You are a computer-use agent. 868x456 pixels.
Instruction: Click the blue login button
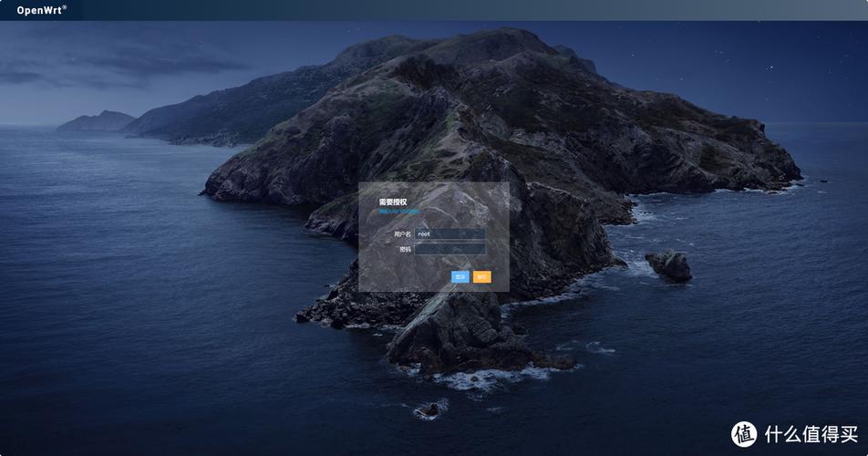[x=460, y=276]
